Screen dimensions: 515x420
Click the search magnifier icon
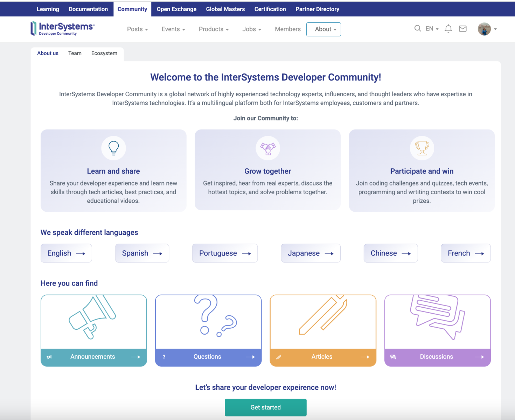pos(417,29)
